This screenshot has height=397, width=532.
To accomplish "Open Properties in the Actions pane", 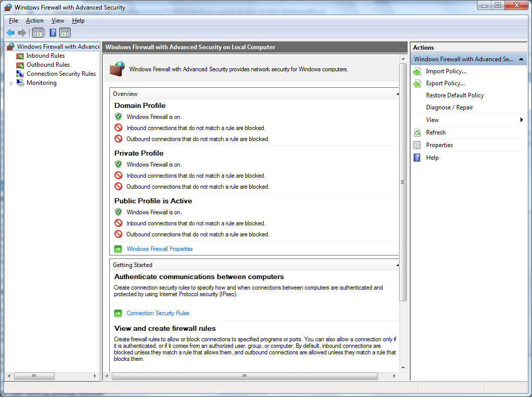I will [x=439, y=145].
